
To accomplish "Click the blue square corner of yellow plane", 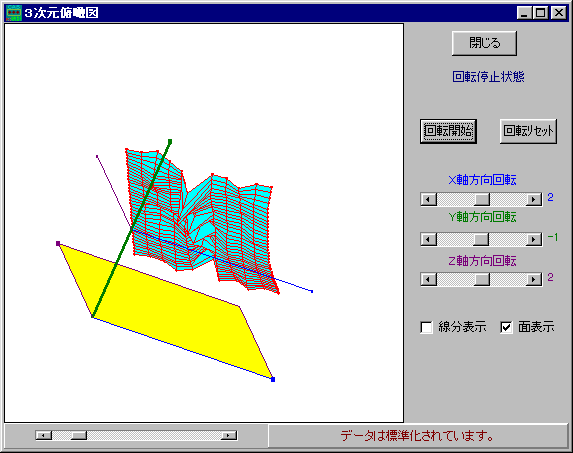I will [273, 380].
